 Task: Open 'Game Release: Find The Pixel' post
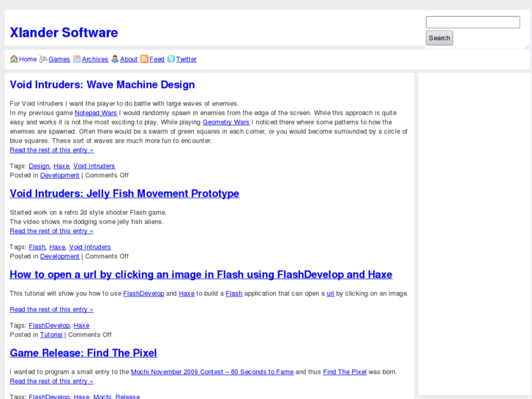pyautogui.click(x=83, y=353)
